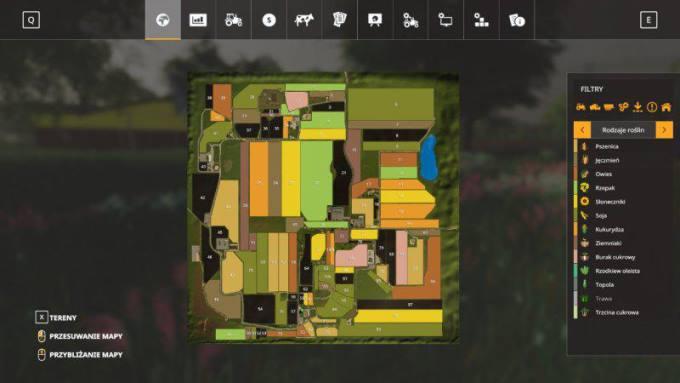Screen dimensions: 680x383
Task: Open the finances dollar coin tab
Action: 269,20
